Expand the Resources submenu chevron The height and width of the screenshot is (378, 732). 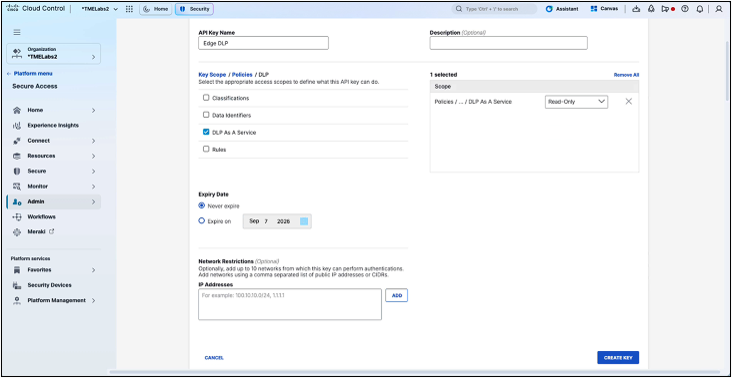pos(93,156)
